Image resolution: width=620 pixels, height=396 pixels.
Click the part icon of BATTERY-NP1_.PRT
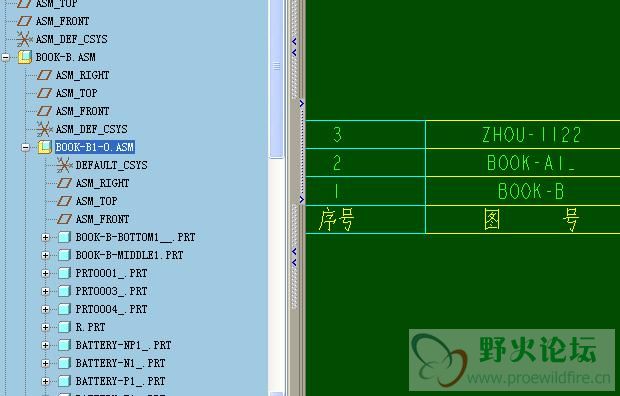64,345
